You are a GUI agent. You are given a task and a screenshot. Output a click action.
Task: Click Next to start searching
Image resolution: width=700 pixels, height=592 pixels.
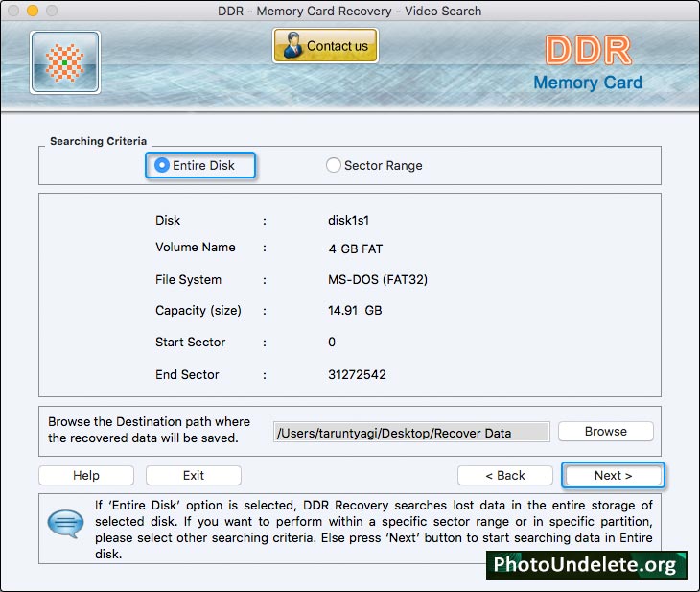613,475
